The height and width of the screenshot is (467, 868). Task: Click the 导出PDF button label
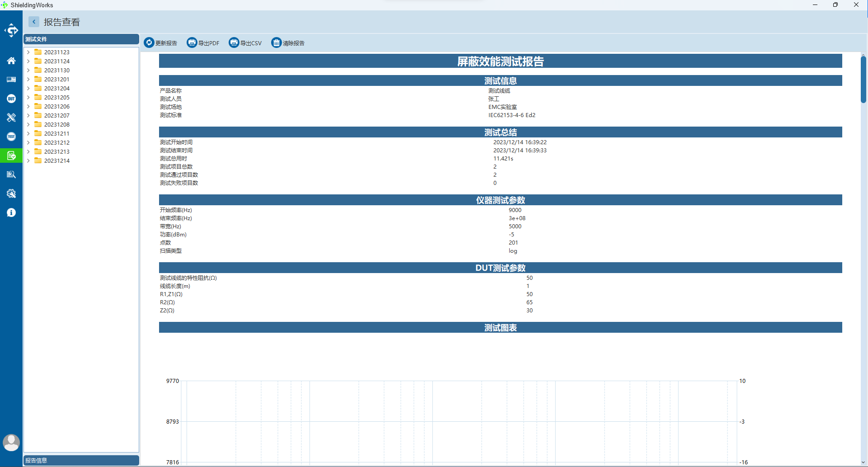coord(209,43)
